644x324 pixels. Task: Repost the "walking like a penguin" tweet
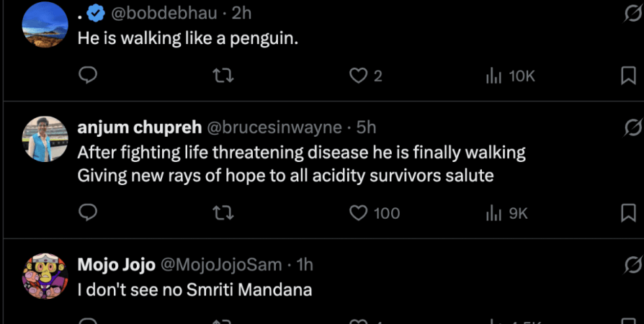pyautogui.click(x=225, y=76)
